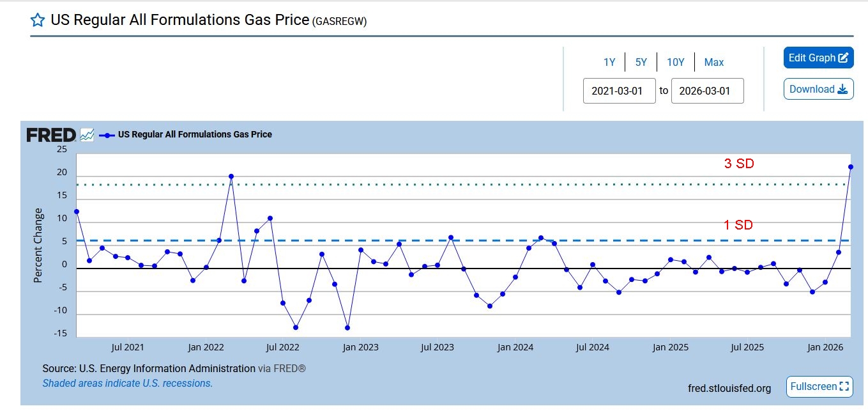This screenshot has height=413, width=868.
Task: Open the Edit Graph panel
Action: click(812, 58)
